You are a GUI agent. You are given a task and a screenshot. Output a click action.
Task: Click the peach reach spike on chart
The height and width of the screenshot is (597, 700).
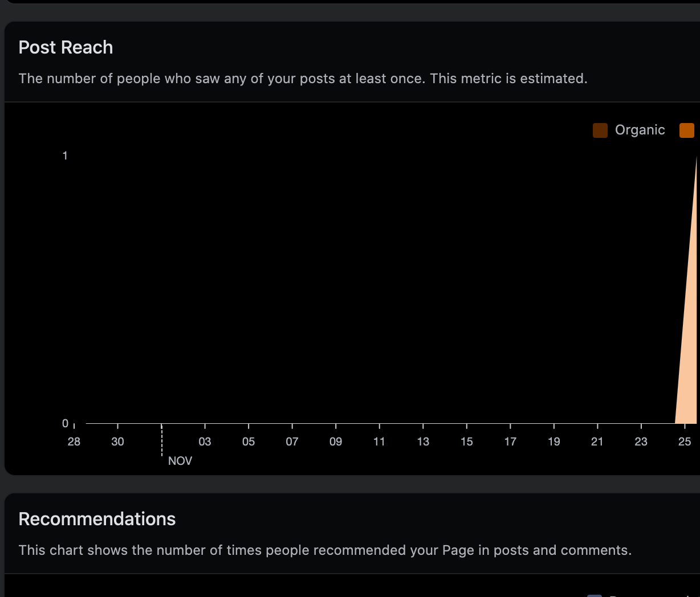689,342
